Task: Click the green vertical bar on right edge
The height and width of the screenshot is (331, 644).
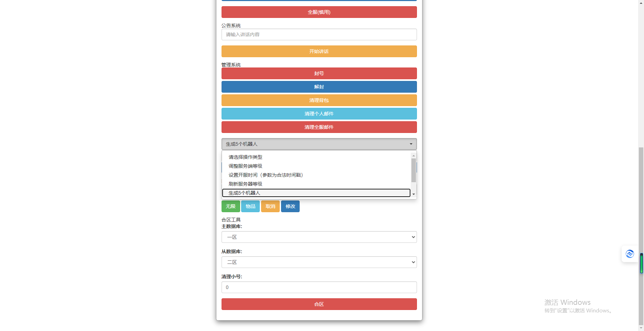Action: [x=641, y=263]
